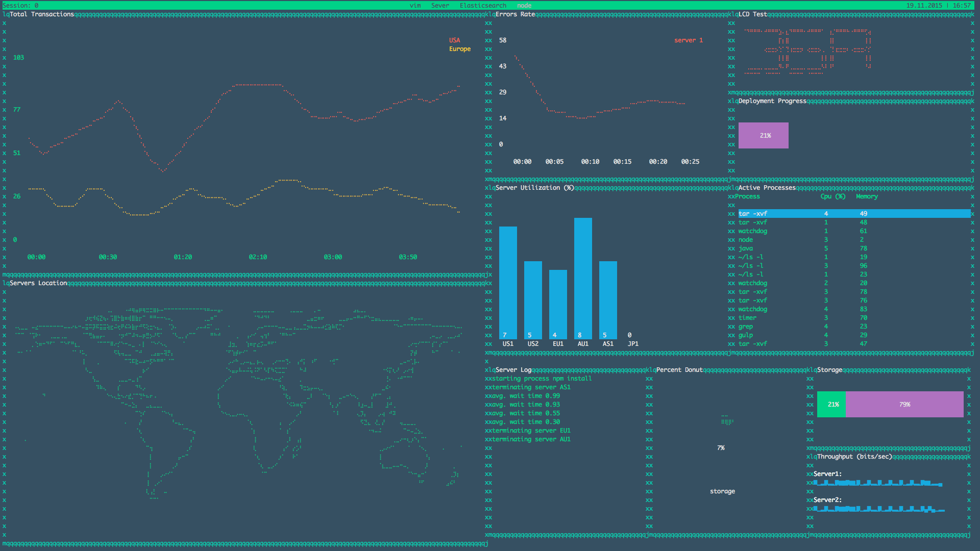Select the node process row
980x551 pixels.
pyautogui.click(x=854, y=240)
